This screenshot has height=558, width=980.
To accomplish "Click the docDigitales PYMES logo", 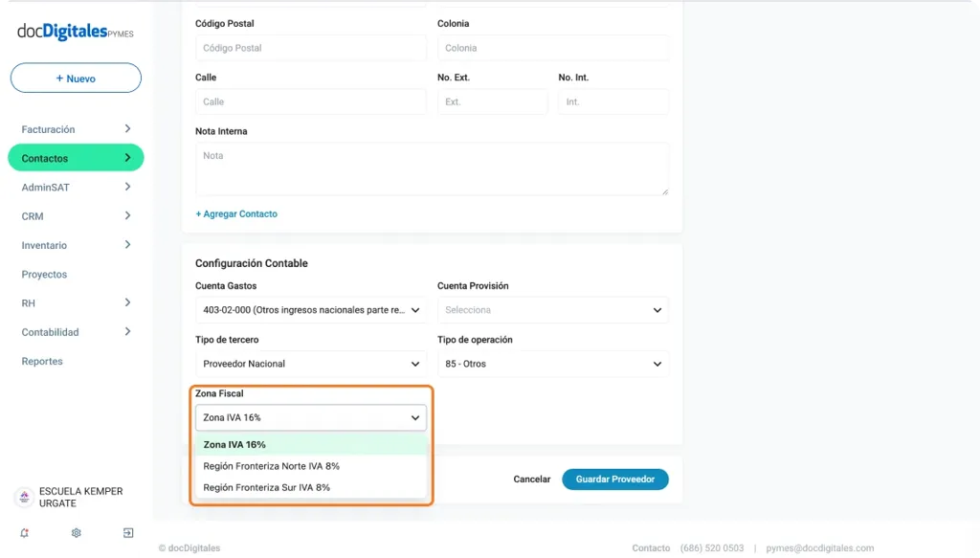I will pos(76,32).
